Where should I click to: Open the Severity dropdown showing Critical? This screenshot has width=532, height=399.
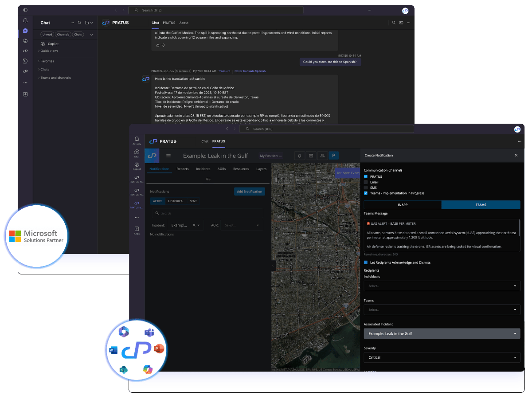(442, 357)
